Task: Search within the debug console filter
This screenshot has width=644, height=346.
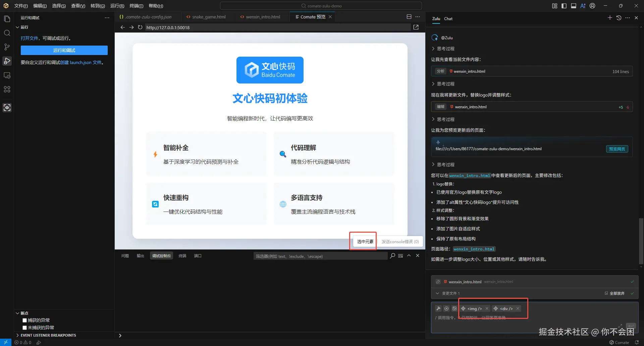Action: [x=392, y=256]
